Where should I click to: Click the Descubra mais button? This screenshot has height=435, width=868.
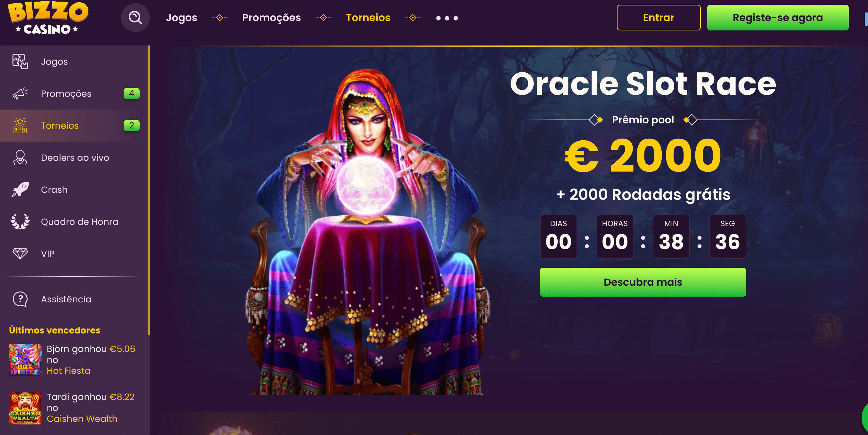(643, 282)
